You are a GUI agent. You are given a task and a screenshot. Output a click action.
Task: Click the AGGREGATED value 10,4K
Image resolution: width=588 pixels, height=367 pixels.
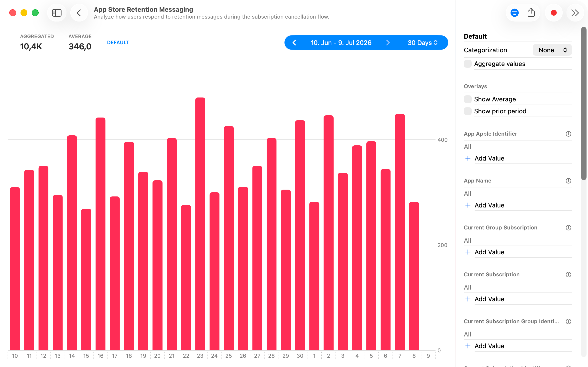click(x=31, y=46)
